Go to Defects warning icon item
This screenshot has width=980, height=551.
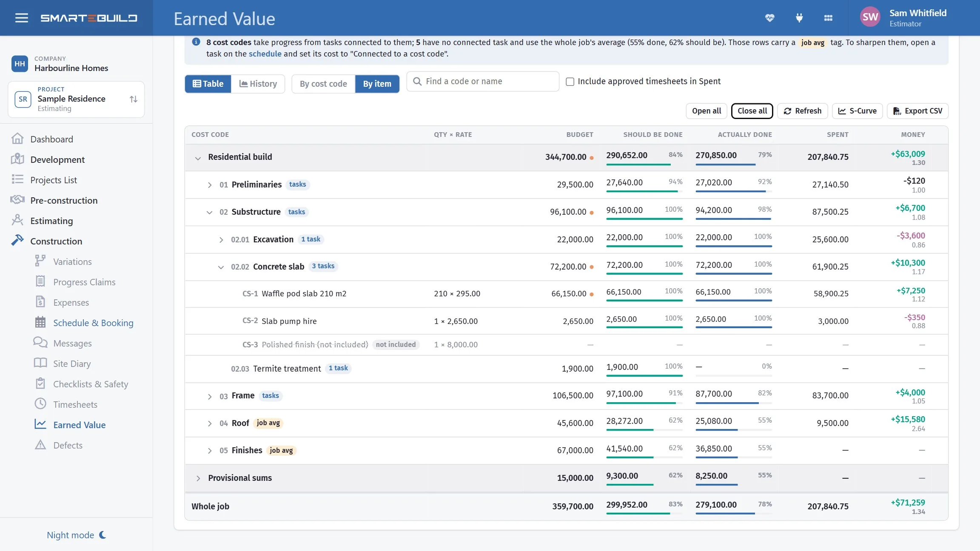pos(68,445)
